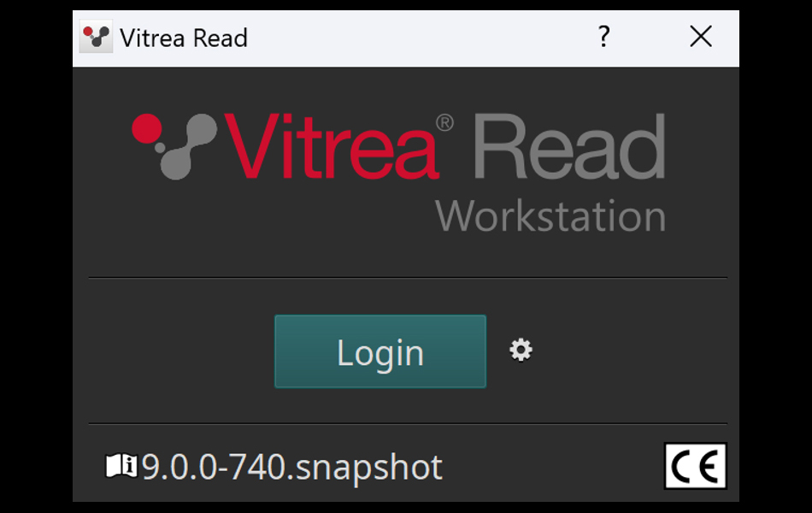The height and width of the screenshot is (513, 812).
Task: Click the help question mark in title bar
Action: [x=603, y=37]
